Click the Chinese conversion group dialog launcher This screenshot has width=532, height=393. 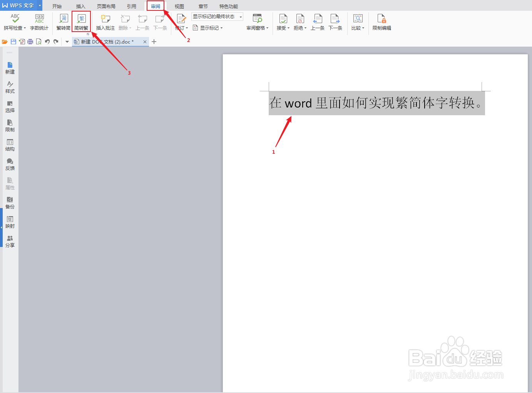pos(88,34)
